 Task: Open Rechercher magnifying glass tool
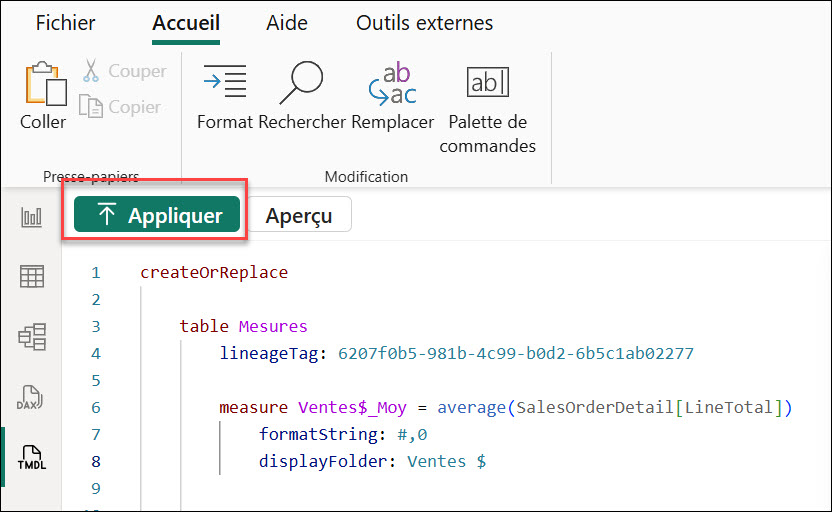click(x=301, y=84)
